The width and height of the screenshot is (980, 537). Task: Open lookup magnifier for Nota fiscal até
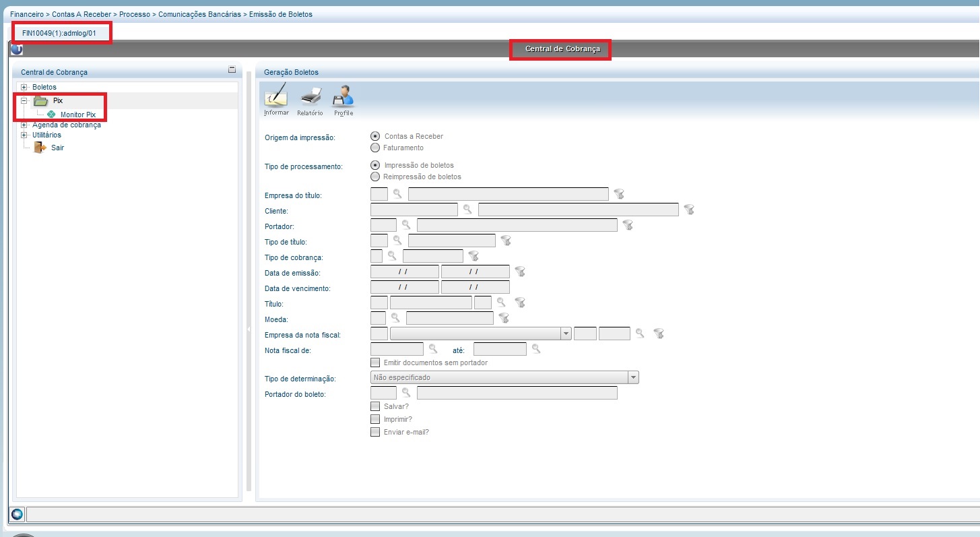click(x=536, y=349)
